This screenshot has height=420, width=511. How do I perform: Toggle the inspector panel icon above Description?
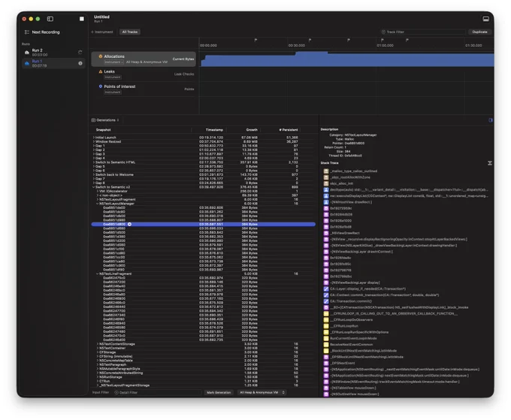coord(491,120)
